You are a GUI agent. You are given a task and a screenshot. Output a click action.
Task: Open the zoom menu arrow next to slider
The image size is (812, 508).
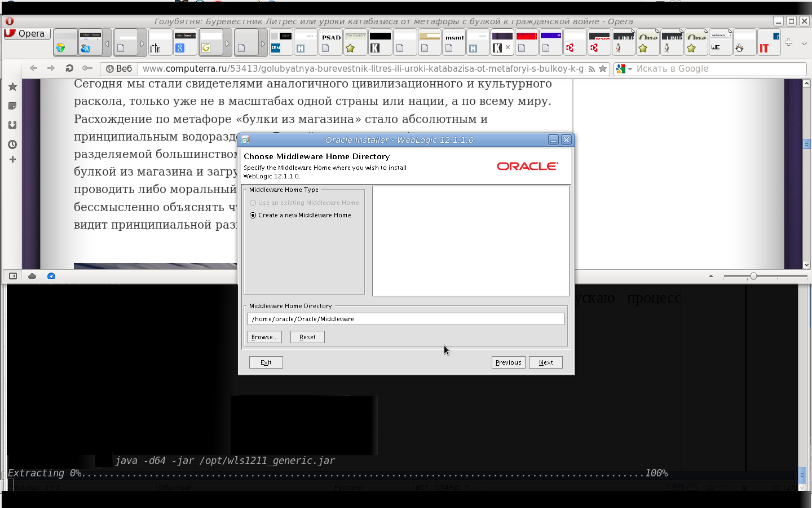click(x=711, y=276)
